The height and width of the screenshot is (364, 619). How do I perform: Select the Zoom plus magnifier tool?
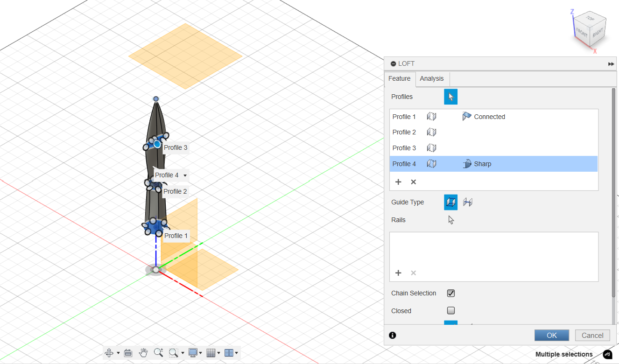(x=158, y=353)
